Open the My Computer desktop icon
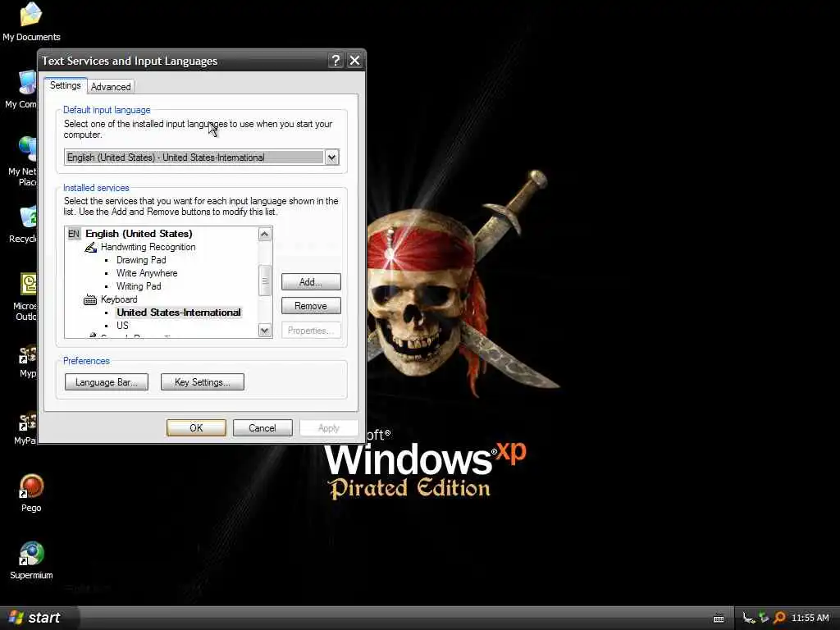The width and height of the screenshot is (840, 630). pyautogui.click(x=27, y=82)
